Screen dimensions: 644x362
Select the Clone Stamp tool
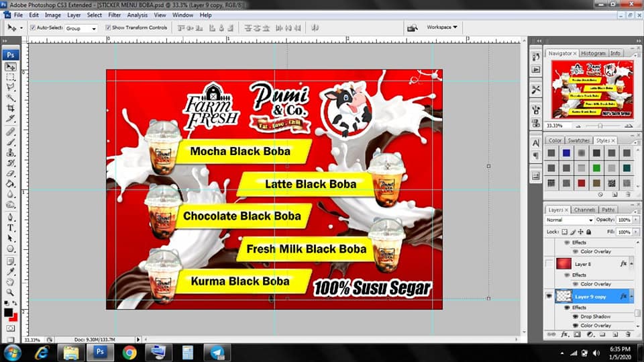coord(11,152)
